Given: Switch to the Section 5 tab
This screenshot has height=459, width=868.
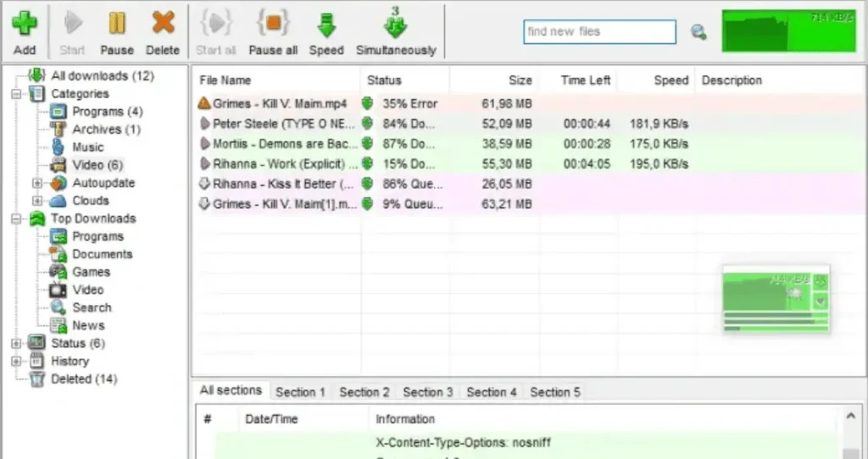Looking at the screenshot, I should coord(555,392).
